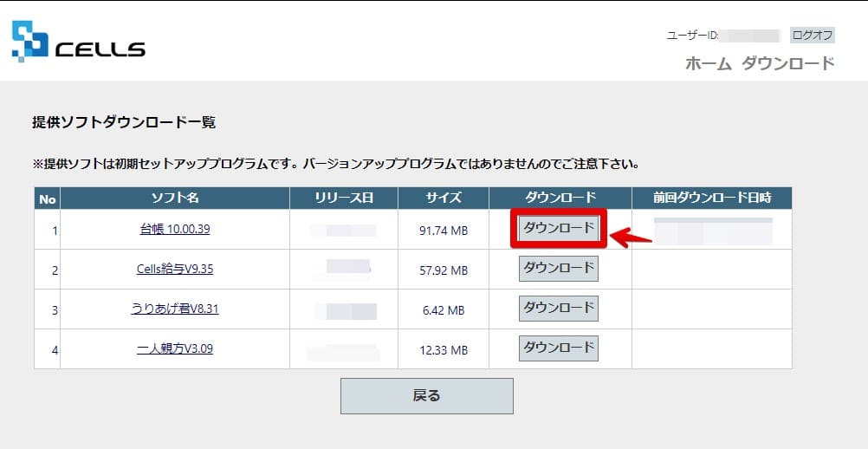Screen dimensions: 868x449
Task: Open the Cells給与V9.35 link
Action: [175, 269]
